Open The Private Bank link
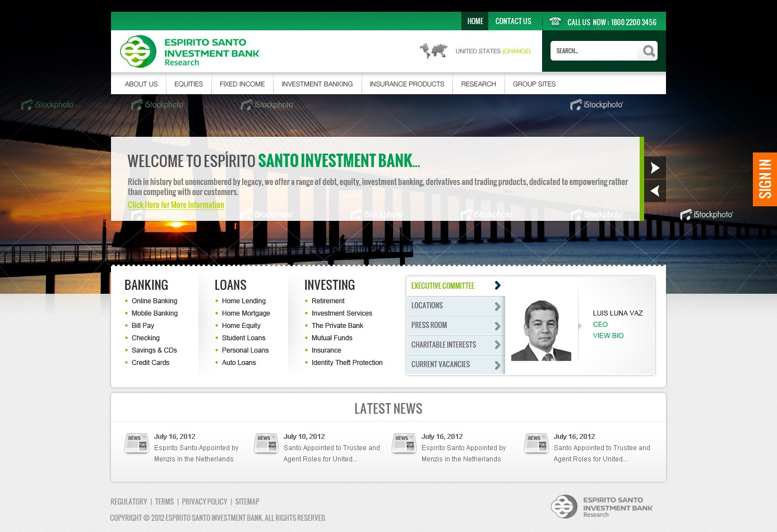 coord(337,326)
